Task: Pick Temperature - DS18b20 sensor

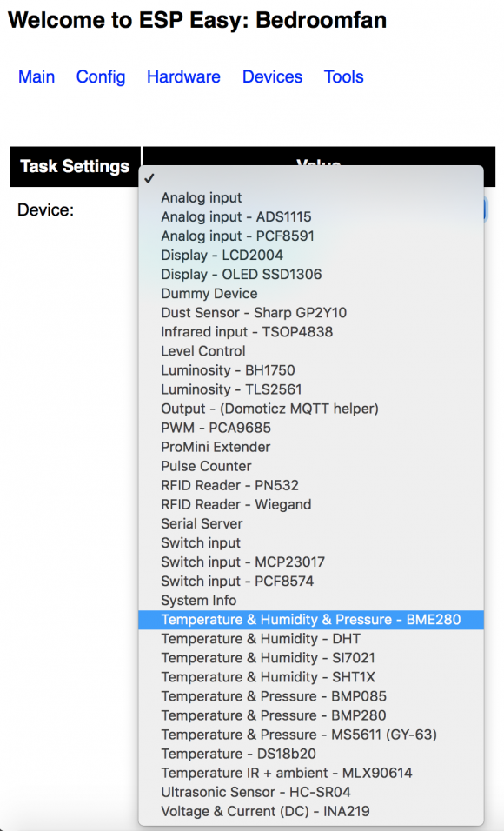Action: point(311,754)
